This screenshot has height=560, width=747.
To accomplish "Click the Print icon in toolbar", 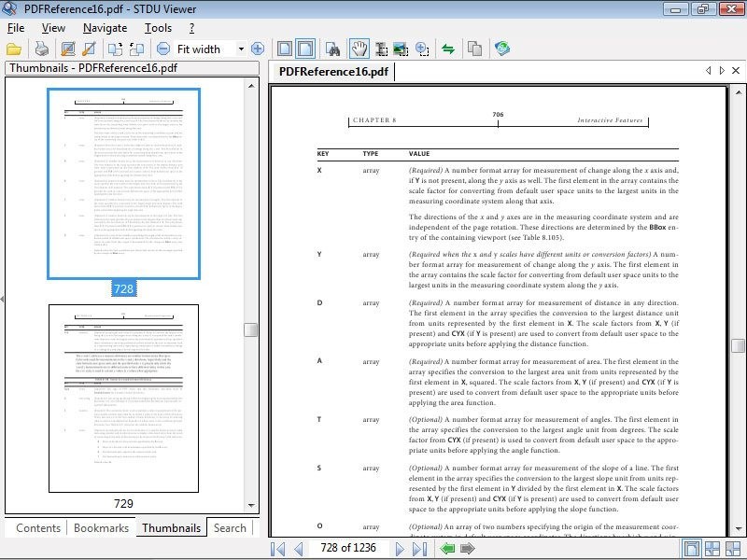I will pyautogui.click(x=41, y=49).
